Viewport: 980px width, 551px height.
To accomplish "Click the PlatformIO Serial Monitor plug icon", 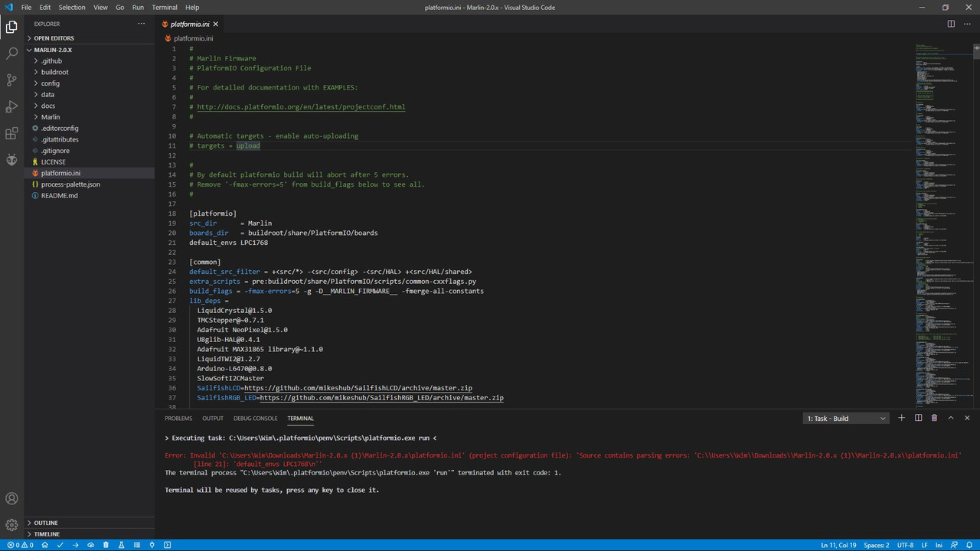I will pos(152,545).
